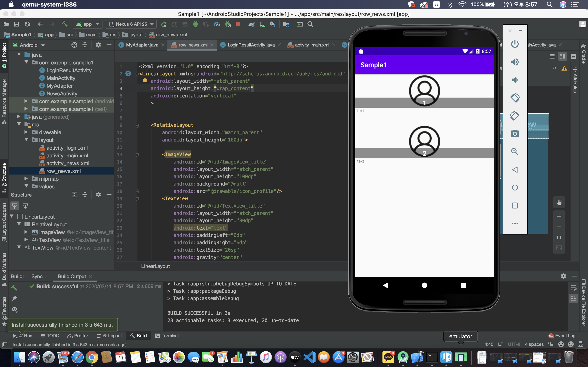Click emulator volume up icon
The image size is (588, 367).
515,62
